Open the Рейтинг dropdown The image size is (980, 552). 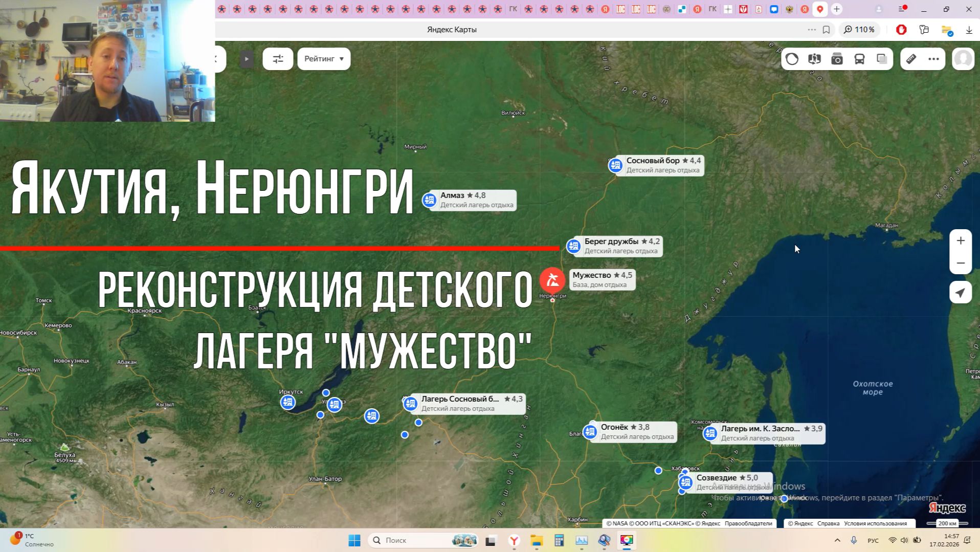click(x=323, y=58)
